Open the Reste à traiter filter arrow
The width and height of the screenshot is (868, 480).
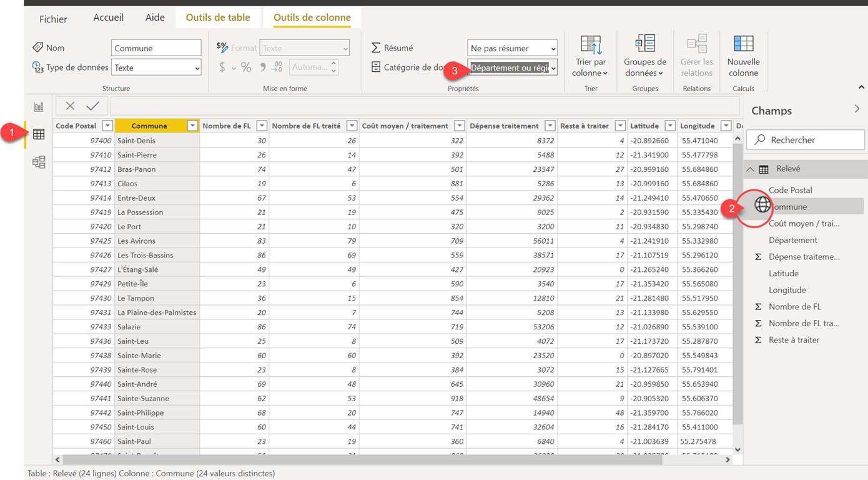(620, 126)
